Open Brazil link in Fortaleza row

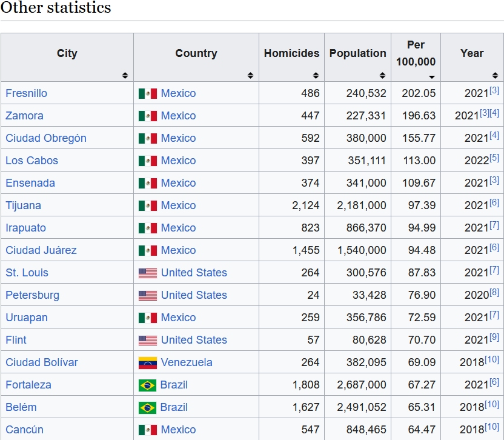point(174,385)
